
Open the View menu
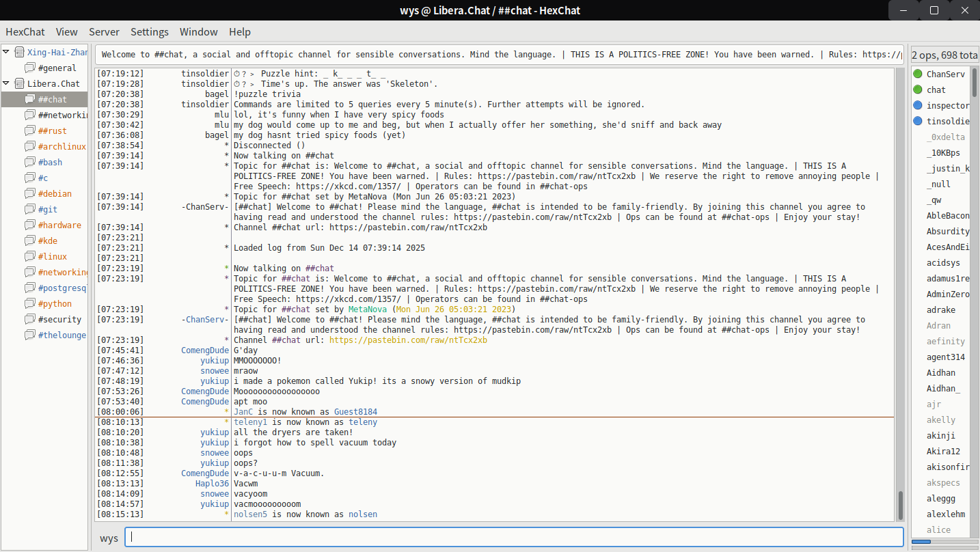coord(67,31)
